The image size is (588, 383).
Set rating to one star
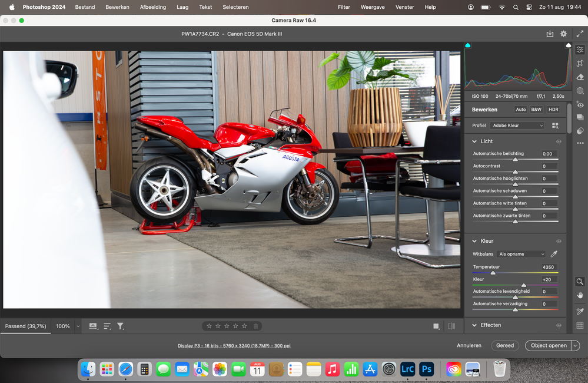(x=210, y=326)
